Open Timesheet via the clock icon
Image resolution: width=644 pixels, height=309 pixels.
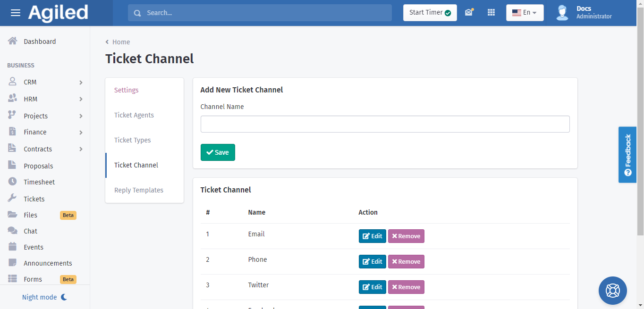point(13,182)
